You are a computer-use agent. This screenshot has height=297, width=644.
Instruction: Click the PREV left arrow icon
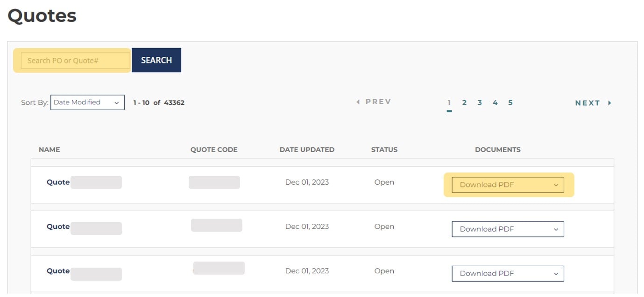[x=358, y=102]
